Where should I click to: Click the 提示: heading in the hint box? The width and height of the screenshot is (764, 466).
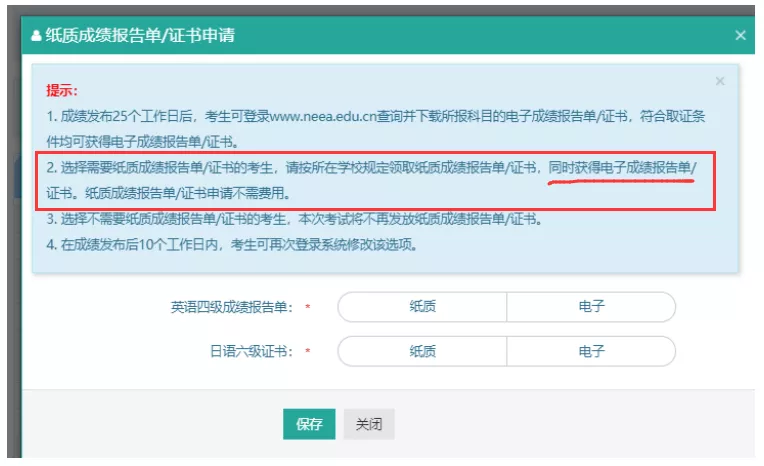[62, 91]
